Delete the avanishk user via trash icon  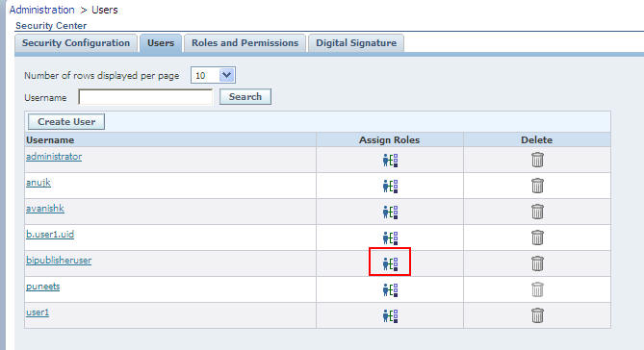point(537,212)
